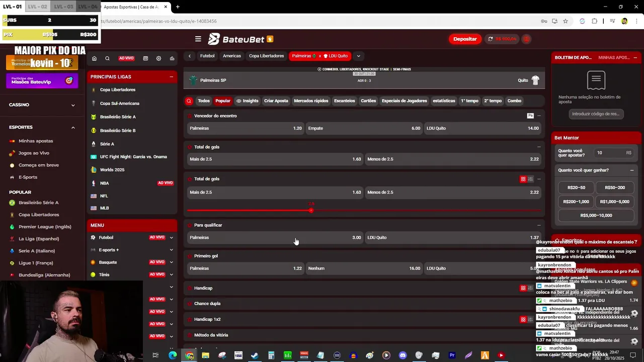The image size is (644, 362).
Task: Select the Insights market tab
Action: coord(247,101)
